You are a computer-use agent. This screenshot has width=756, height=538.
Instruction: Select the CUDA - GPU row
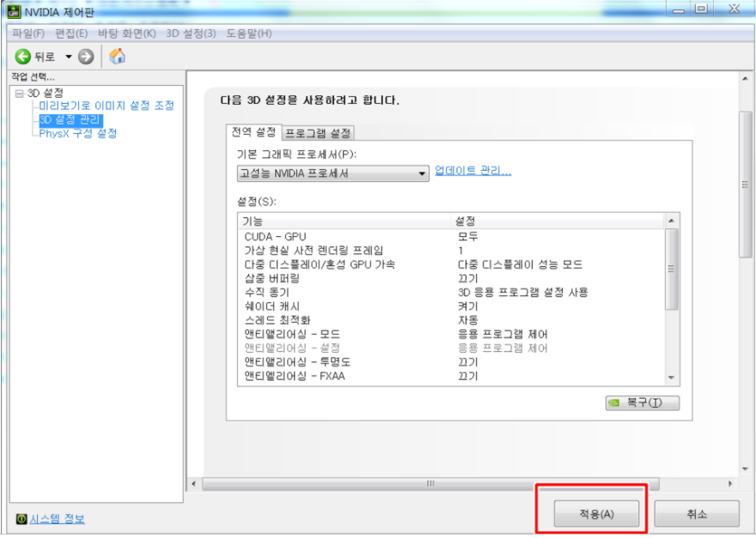(451, 237)
